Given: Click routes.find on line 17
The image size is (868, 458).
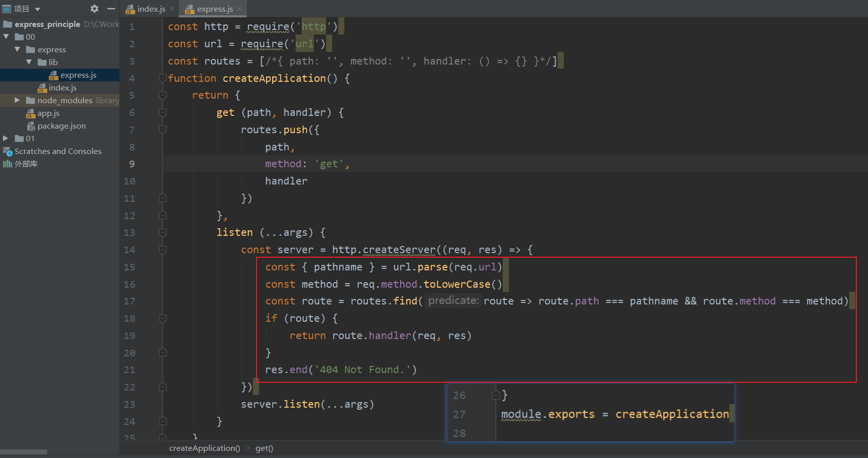Looking at the screenshot, I should [x=383, y=301].
